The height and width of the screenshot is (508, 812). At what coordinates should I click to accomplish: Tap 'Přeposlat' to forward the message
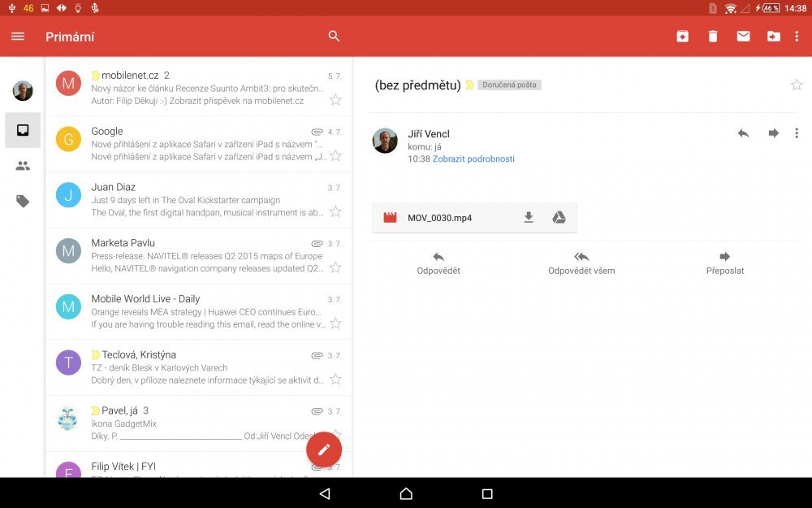click(x=723, y=263)
